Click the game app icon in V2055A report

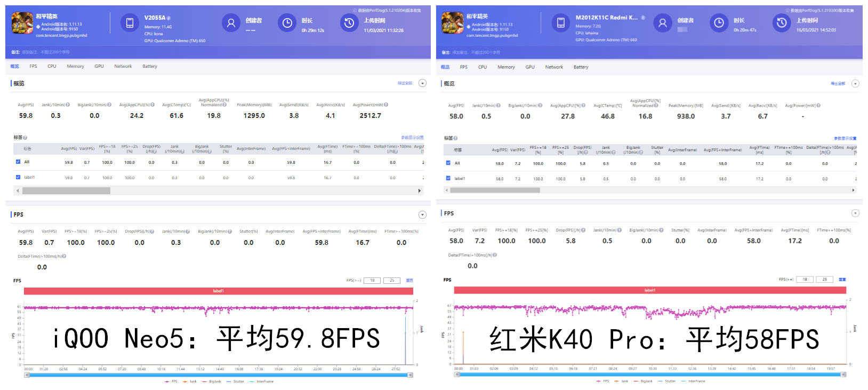(x=22, y=23)
